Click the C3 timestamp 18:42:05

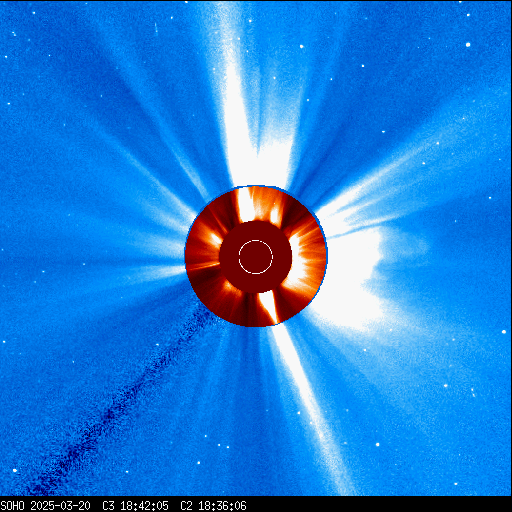[x=145, y=506]
